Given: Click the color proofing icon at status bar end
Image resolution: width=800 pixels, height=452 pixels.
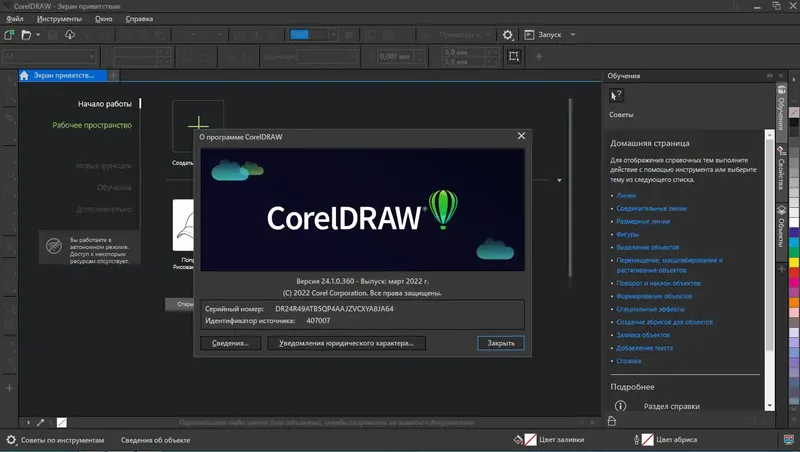Looking at the screenshot, I should coord(789,440).
